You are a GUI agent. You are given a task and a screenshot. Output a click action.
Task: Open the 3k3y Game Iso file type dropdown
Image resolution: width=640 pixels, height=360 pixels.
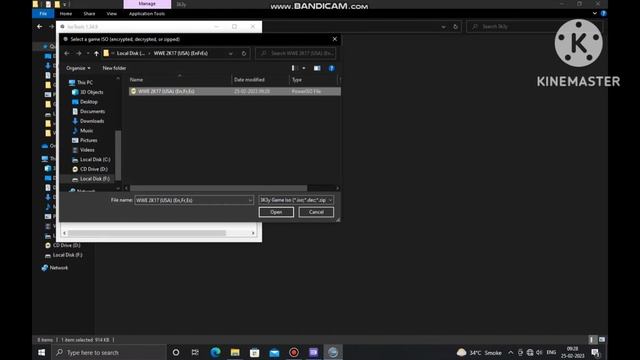click(296, 200)
